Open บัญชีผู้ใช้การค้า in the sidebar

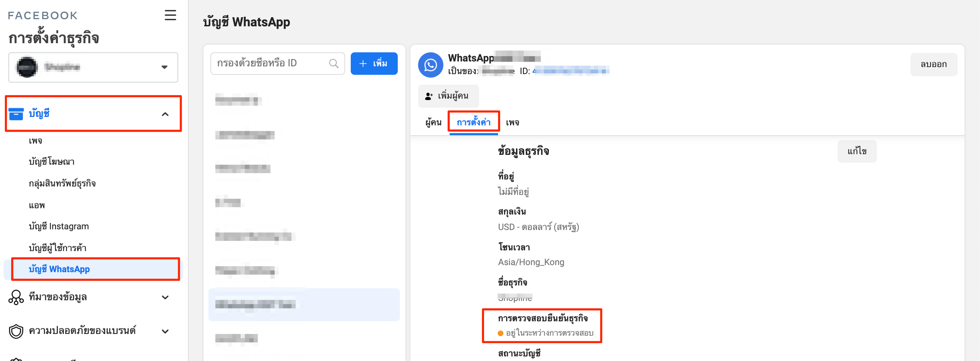click(x=58, y=248)
